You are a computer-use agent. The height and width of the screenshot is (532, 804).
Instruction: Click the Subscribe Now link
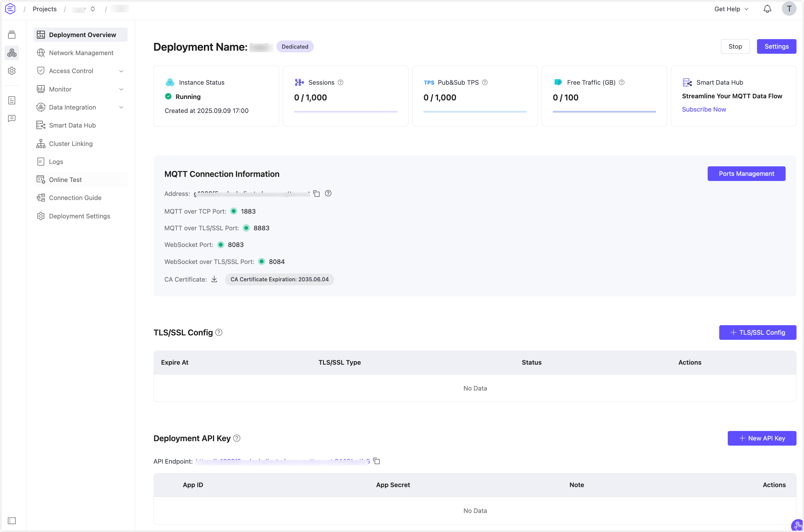coord(704,110)
